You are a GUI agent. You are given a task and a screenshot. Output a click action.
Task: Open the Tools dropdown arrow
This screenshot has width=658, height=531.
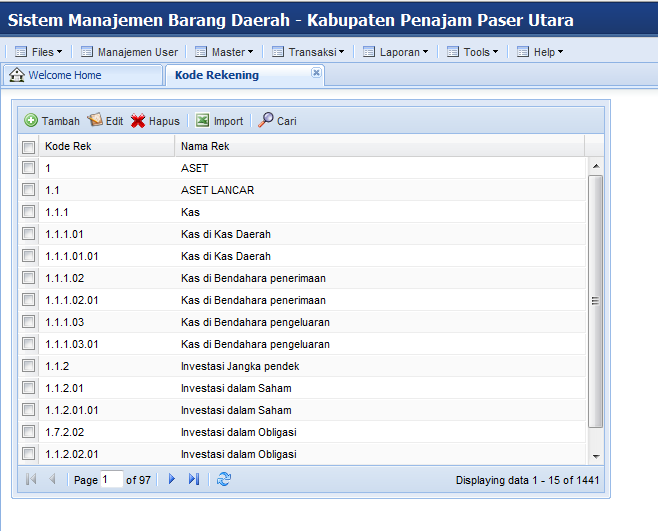click(496, 52)
